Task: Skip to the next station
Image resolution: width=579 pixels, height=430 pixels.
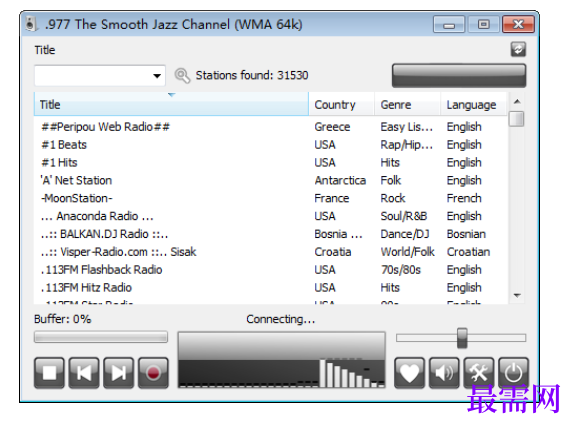Action: [119, 372]
